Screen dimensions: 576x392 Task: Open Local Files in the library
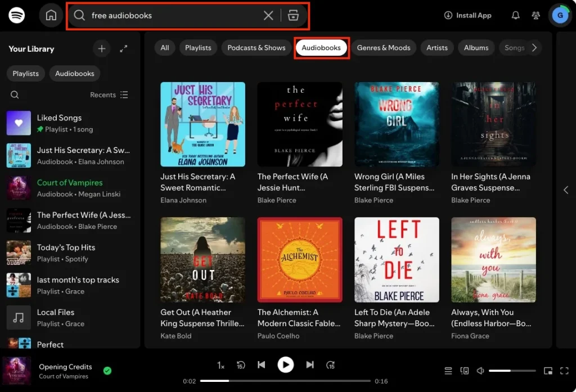[x=69, y=317]
